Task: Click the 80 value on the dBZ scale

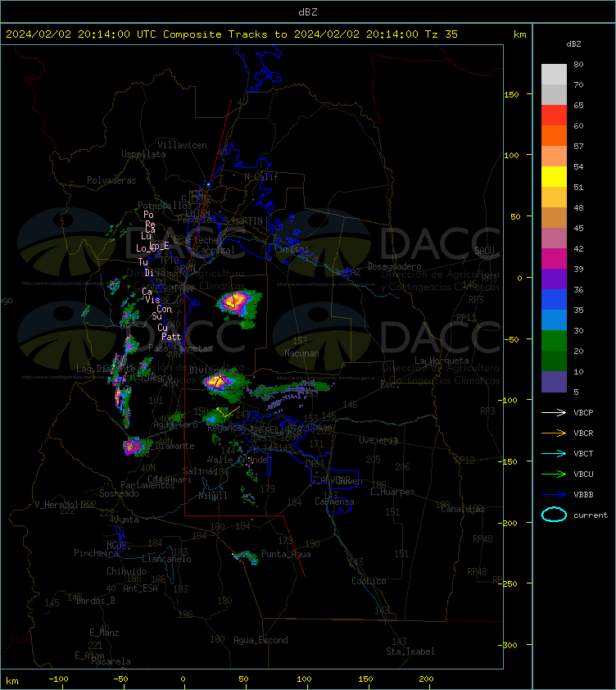Action: (x=578, y=64)
